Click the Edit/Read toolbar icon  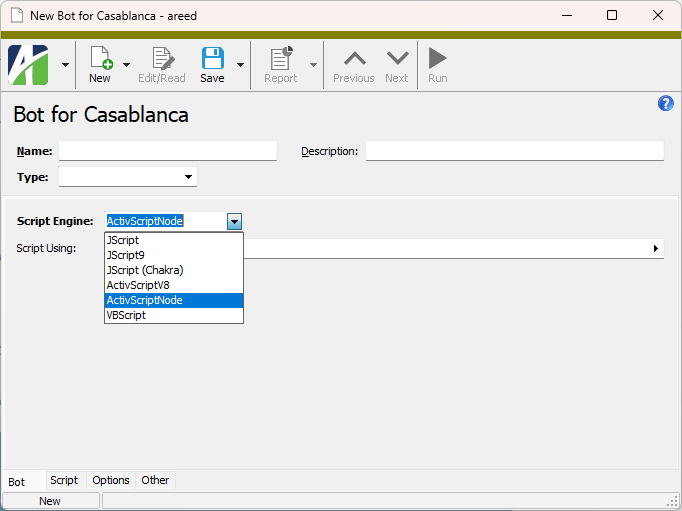(162, 65)
